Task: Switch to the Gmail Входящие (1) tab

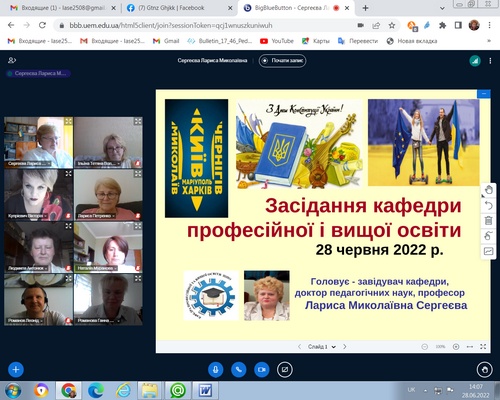Action: (63, 8)
